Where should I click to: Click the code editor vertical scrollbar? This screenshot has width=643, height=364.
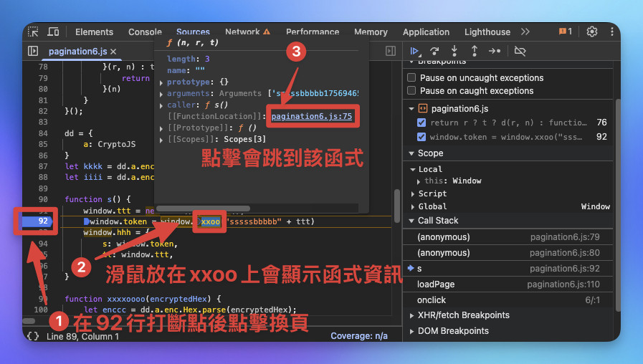tap(396, 206)
